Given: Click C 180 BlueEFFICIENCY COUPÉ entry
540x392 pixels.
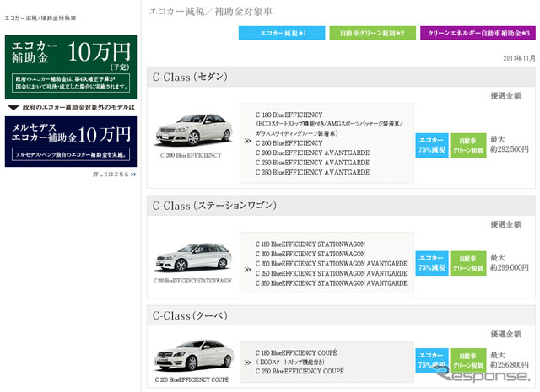Looking at the screenshot, I should (296, 352).
